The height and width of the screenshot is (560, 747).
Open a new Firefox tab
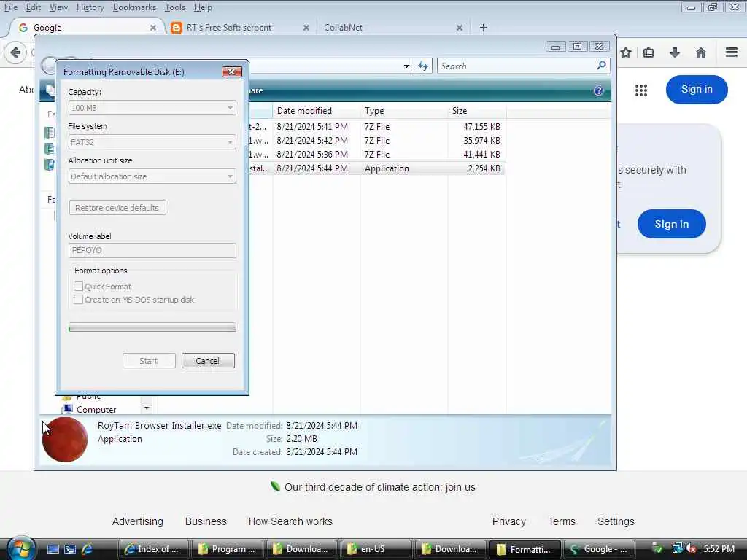484,28
